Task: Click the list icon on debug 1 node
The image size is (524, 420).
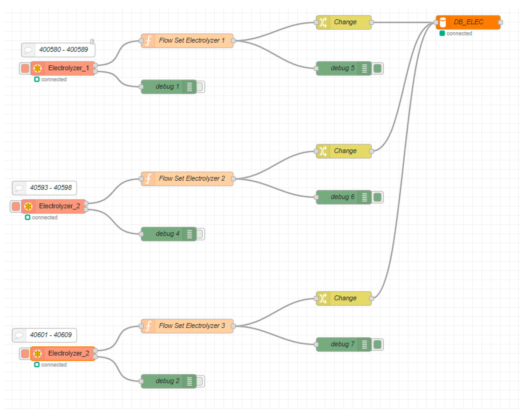Action: [190, 87]
